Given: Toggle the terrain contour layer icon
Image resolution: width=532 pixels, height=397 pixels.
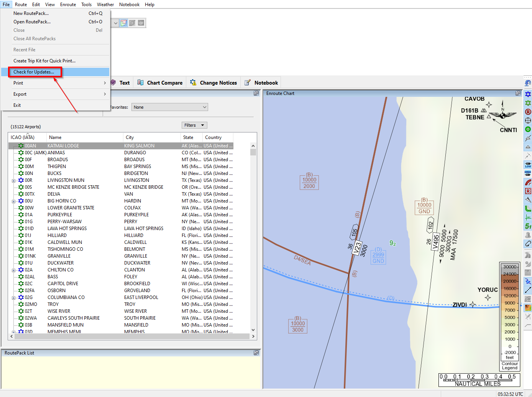Looking at the screenshot, I should click(x=528, y=308).
